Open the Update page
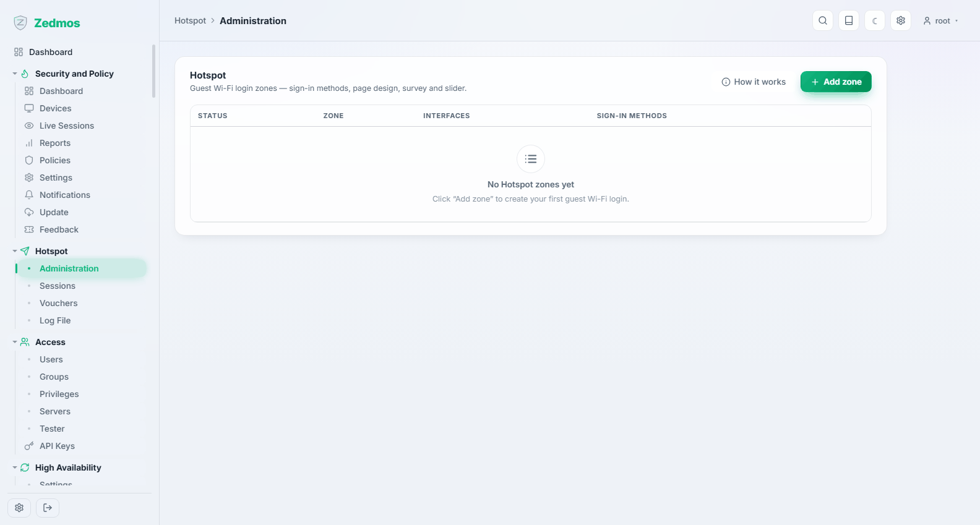This screenshot has width=980, height=525. [82, 212]
